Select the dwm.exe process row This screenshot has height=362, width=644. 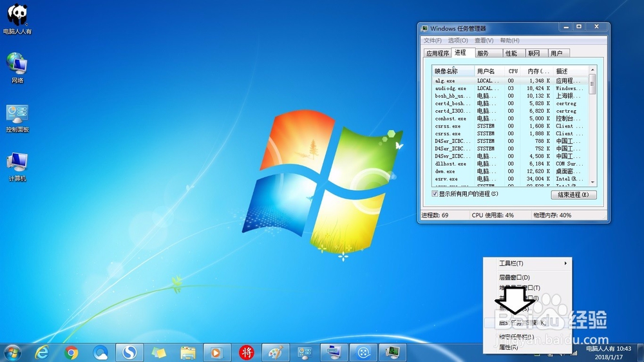[x=511, y=171]
